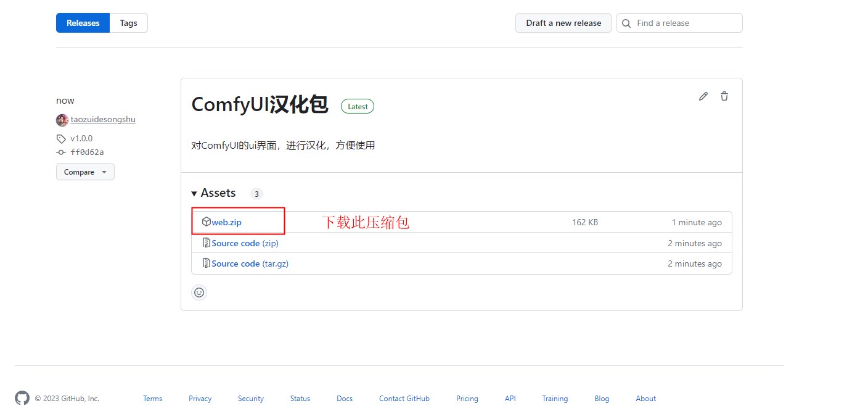Click the 162 KB file size text
The height and width of the screenshot is (411, 868).
(x=585, y=222)
